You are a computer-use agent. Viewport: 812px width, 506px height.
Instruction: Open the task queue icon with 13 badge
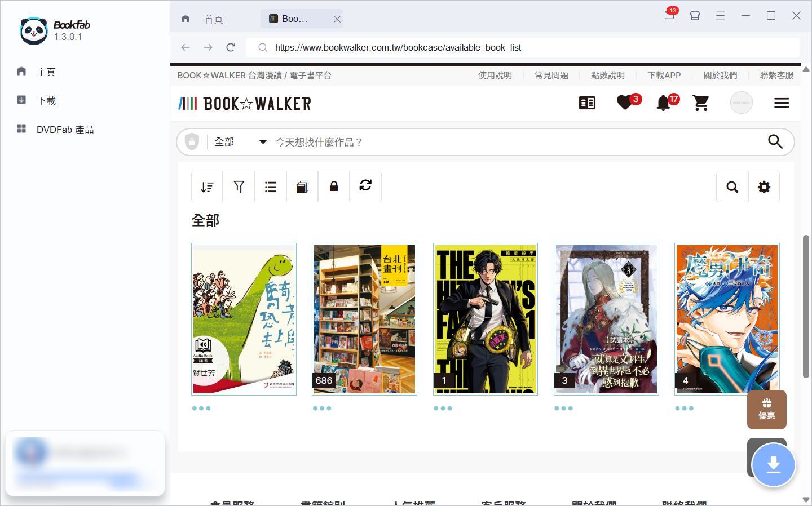point(670,15)
